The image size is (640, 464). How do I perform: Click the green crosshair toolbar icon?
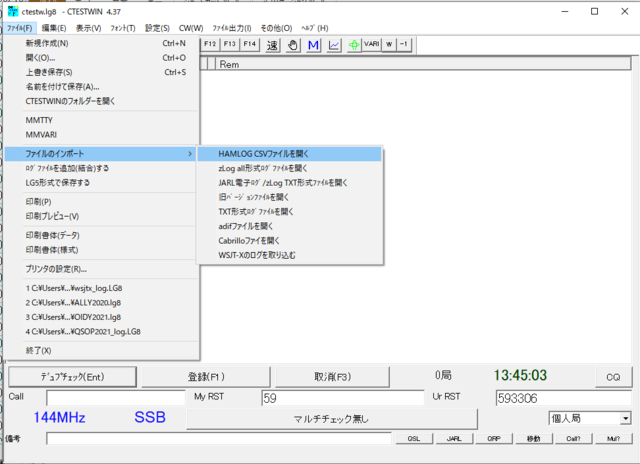[354, 45]
